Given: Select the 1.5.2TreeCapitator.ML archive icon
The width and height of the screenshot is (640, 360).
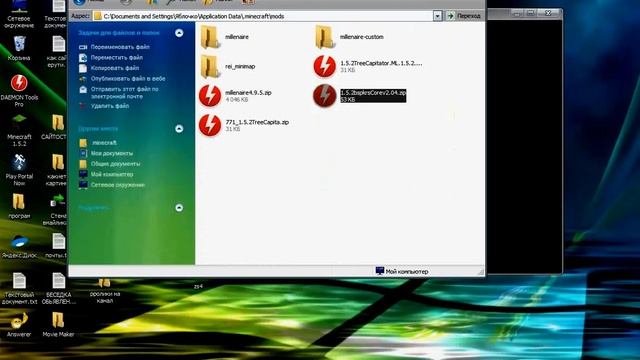Looking at the screenshot, I should point(324,66).
